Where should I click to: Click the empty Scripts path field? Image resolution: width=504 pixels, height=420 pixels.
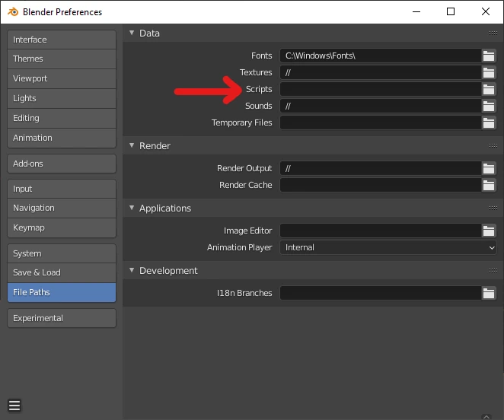pos(381,89)
